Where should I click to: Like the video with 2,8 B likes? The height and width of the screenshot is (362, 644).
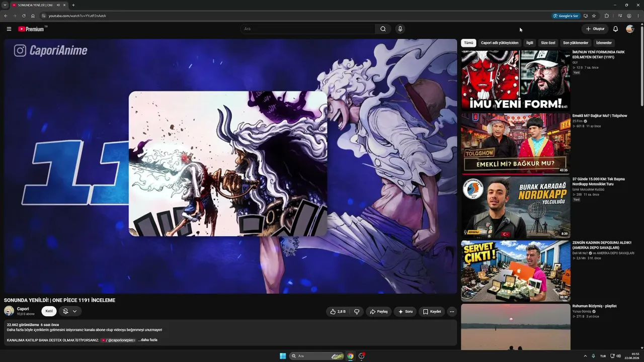coord(338,312)
